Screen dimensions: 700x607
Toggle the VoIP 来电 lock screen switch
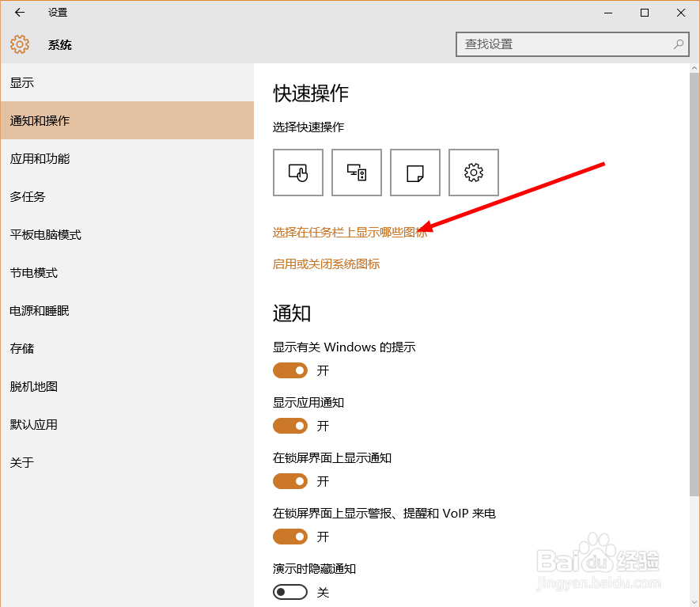(290, 537)
